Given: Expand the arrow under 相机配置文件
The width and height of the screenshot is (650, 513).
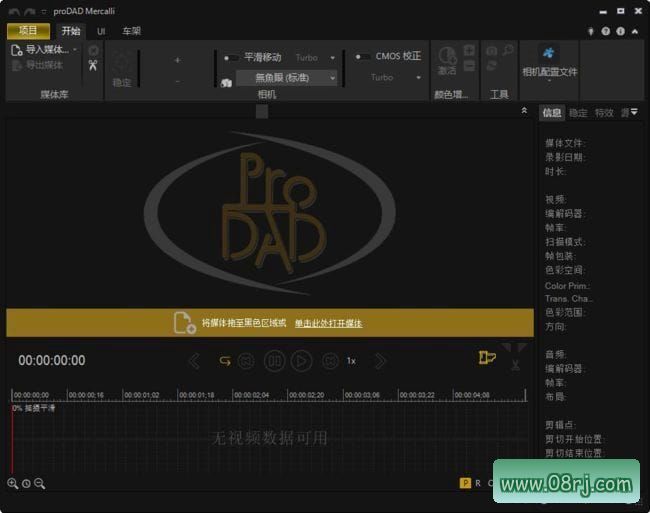Looking at the screenshot, I should (x=549, y=80).
